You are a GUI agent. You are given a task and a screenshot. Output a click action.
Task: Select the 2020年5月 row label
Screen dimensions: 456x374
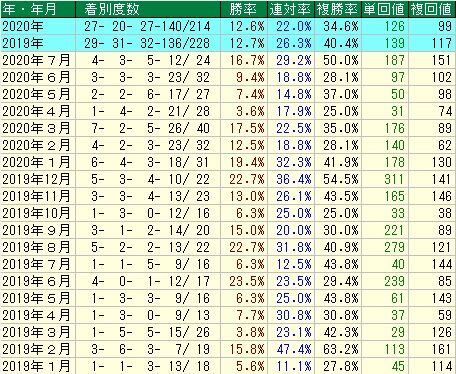36,94
